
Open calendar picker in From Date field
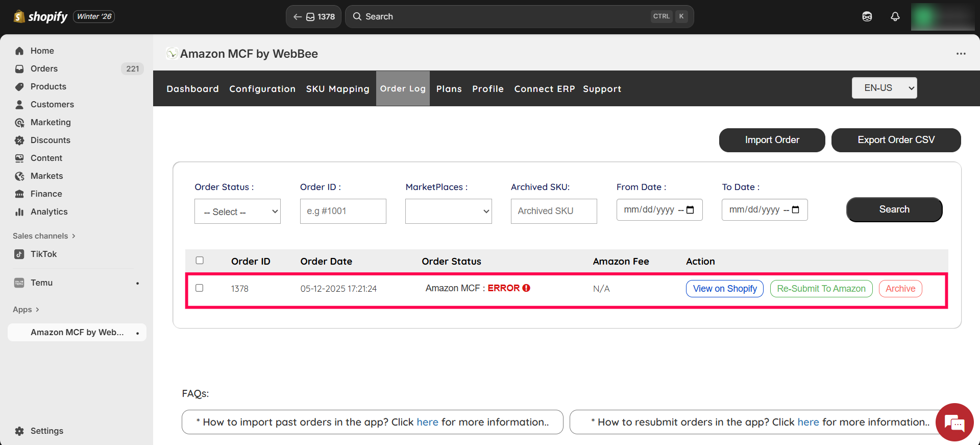[x=690, y=210]
